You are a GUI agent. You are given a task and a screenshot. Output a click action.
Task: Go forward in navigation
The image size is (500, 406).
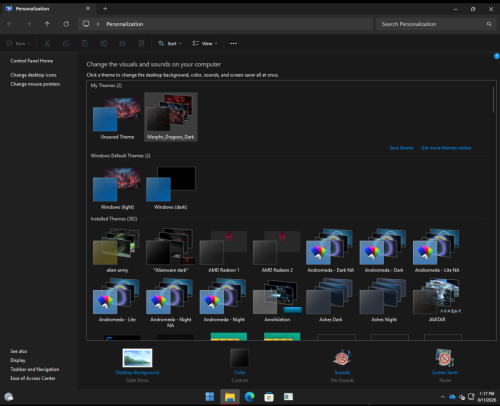pyautogui.click(x=29, y=24)
